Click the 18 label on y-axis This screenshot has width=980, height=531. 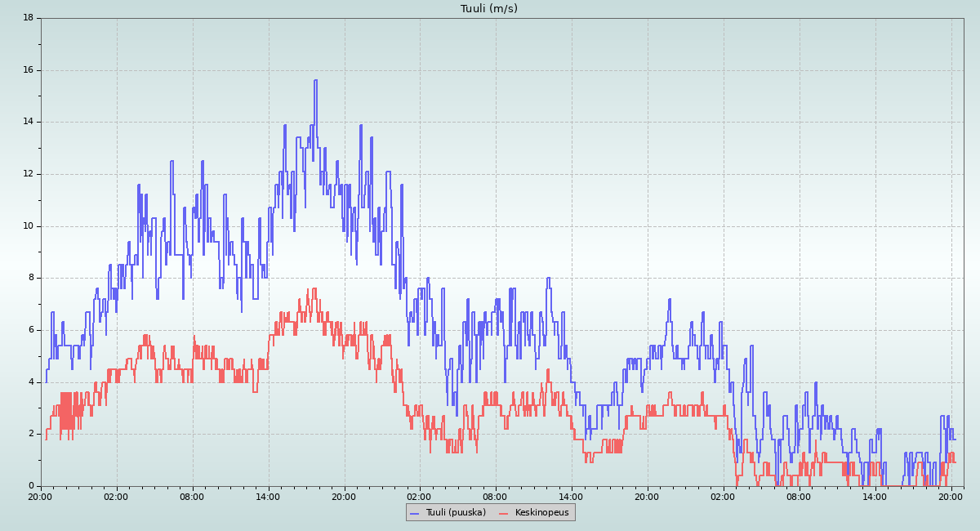point(28,18)
